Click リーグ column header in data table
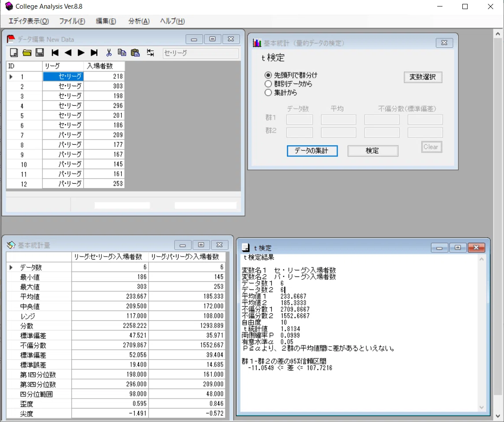Image resolution: width=504 pixels, height=422 pixels. [x=63, y=66]
